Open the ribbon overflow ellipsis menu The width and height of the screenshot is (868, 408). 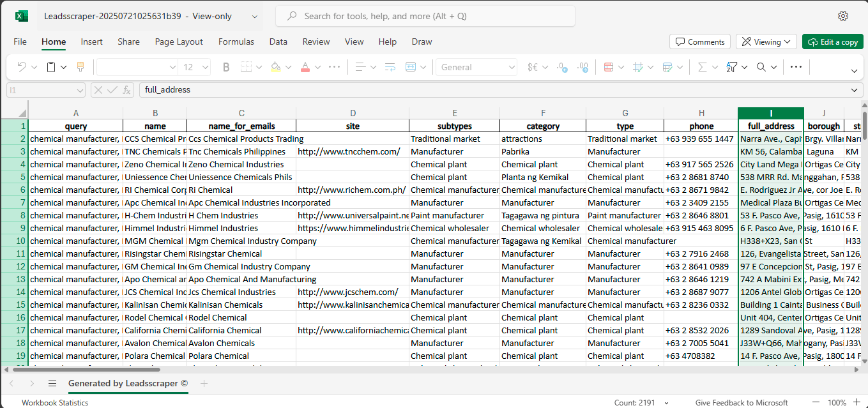[796, 67]
